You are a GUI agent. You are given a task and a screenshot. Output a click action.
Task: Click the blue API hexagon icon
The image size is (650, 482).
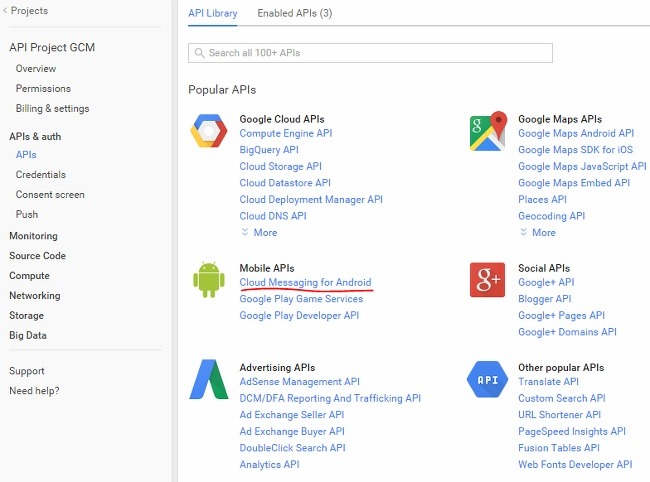pyautogui.click(x=488, y=379)
